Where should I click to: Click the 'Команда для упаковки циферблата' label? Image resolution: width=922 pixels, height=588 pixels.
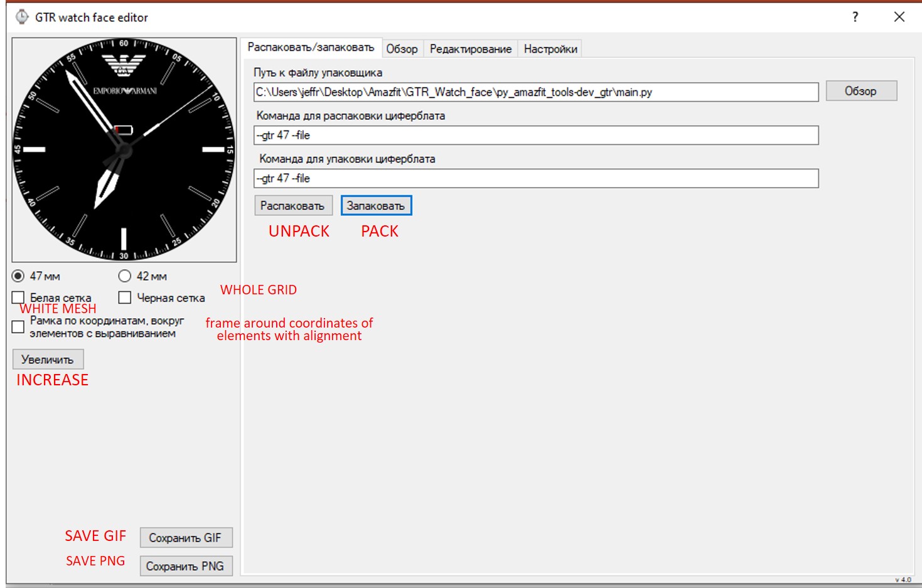pyautogui.click(x=347, y=159)
